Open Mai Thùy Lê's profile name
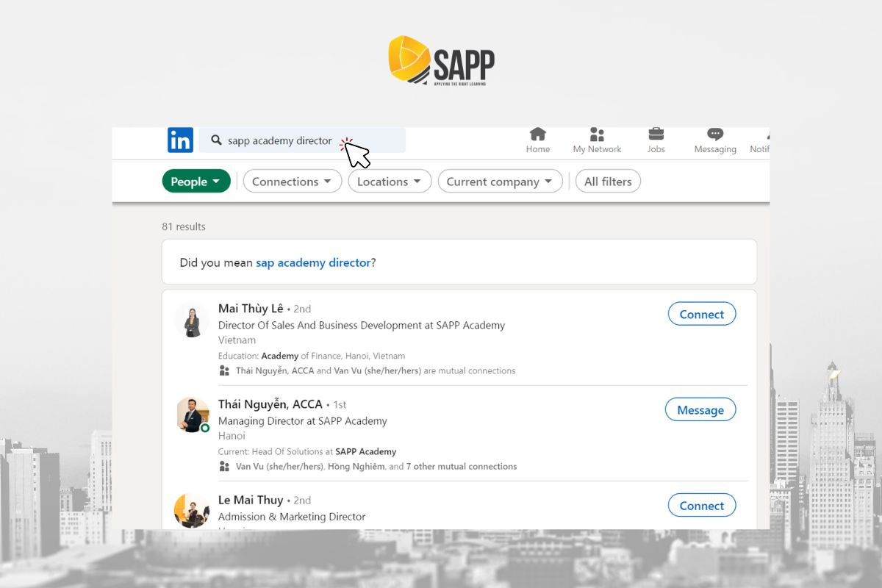The height and width of the screenshot is (588, 882). pyautogui.click(x=251, y=309)
